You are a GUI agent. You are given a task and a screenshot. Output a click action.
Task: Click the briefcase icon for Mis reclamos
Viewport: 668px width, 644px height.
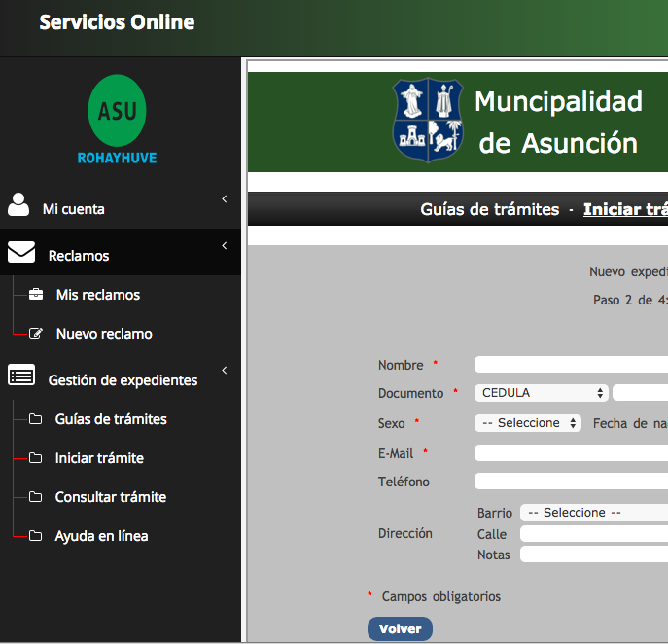coord(36,295)
